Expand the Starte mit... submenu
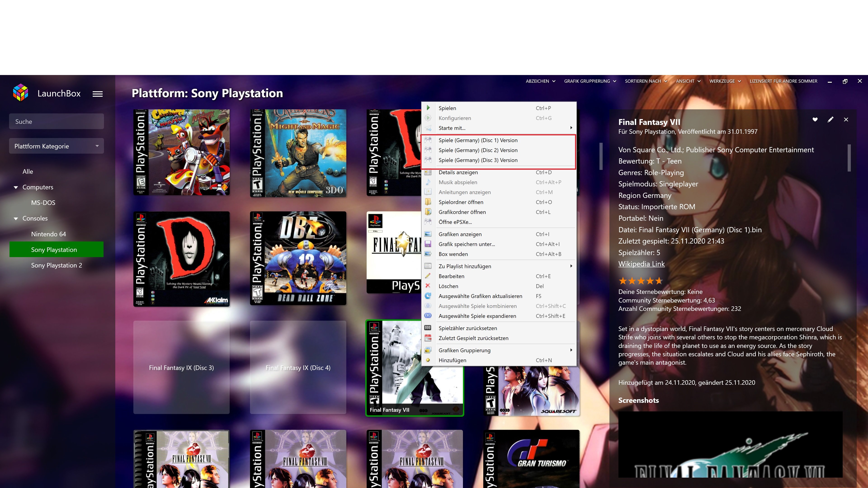Image resolution: width=868 pixels, height=488 pixels. (x=499, y=128)
